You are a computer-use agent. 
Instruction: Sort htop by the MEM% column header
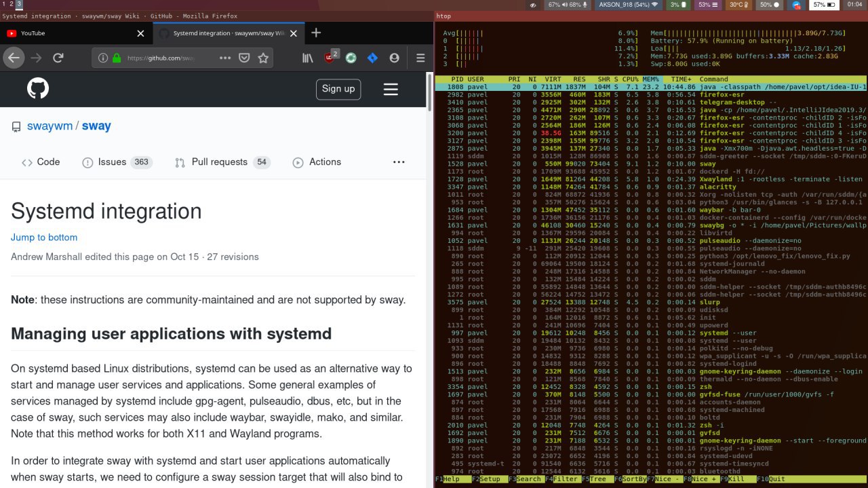tap(650, 79)
